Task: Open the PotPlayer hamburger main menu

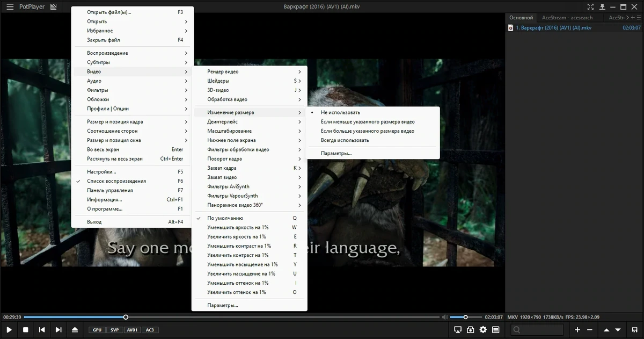Action: pyautogui.click(x=10, y=7)
